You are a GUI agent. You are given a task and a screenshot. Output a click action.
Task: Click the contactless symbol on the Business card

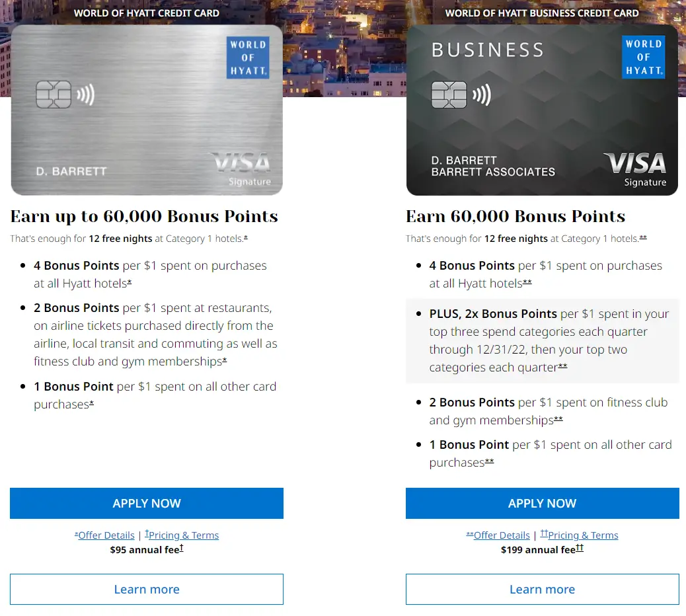tap(481, 95)
